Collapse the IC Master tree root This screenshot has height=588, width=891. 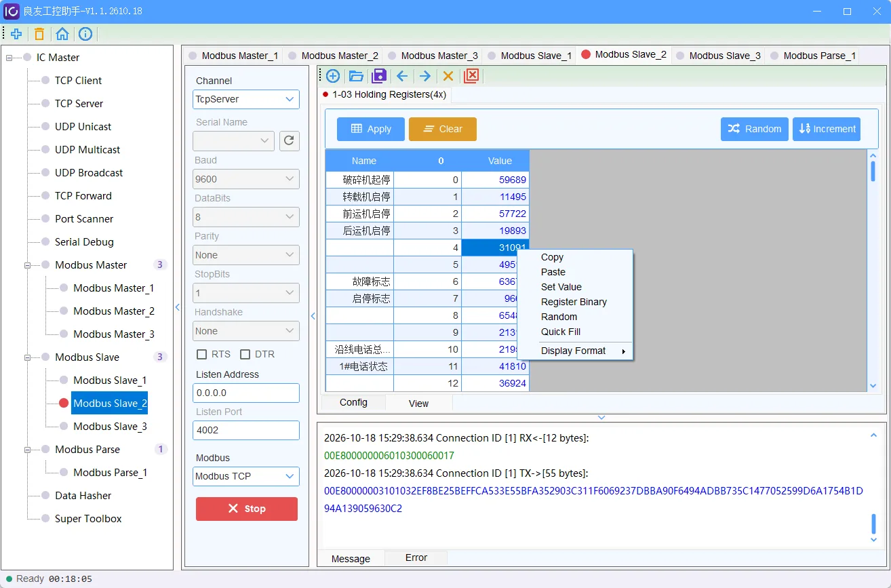(x=9, y=58)
